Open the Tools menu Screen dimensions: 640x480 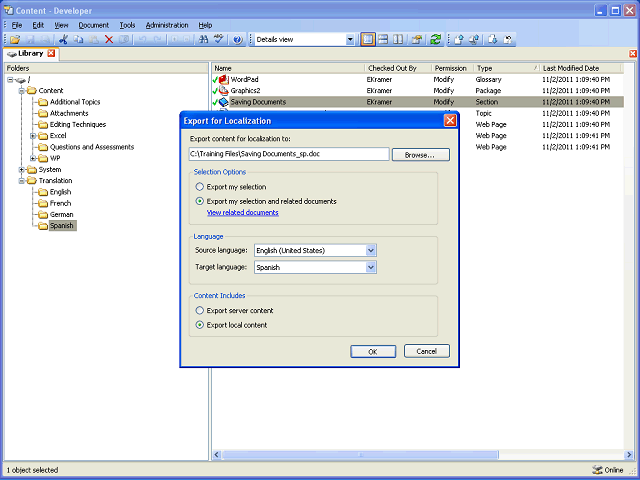[127, 25]
